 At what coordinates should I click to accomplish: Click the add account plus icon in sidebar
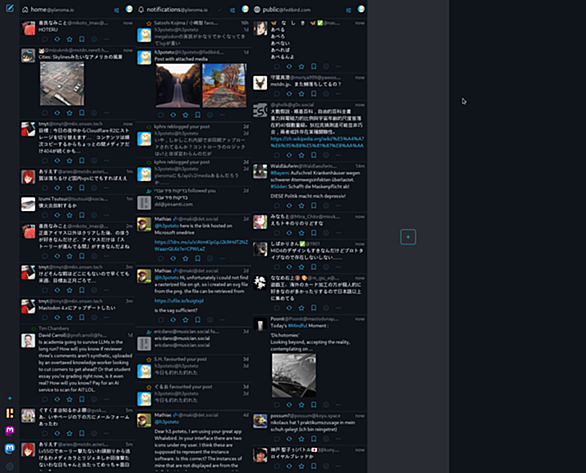pos(10,398)
